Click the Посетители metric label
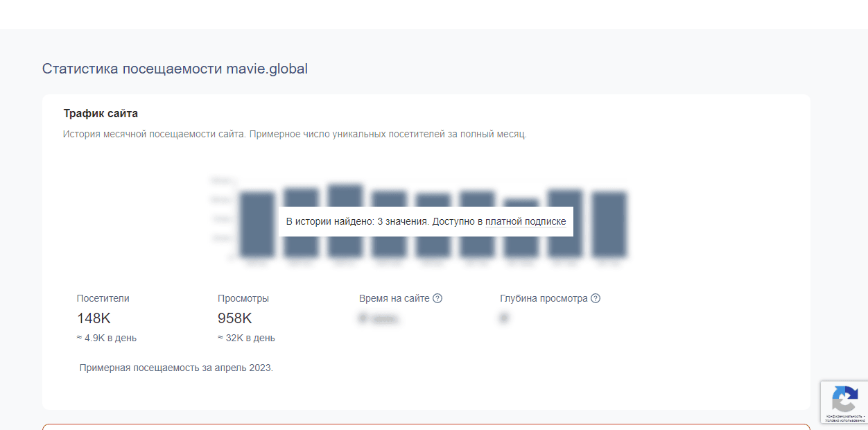The width and height of the screenshot is (868, 430). pos(103,298)
